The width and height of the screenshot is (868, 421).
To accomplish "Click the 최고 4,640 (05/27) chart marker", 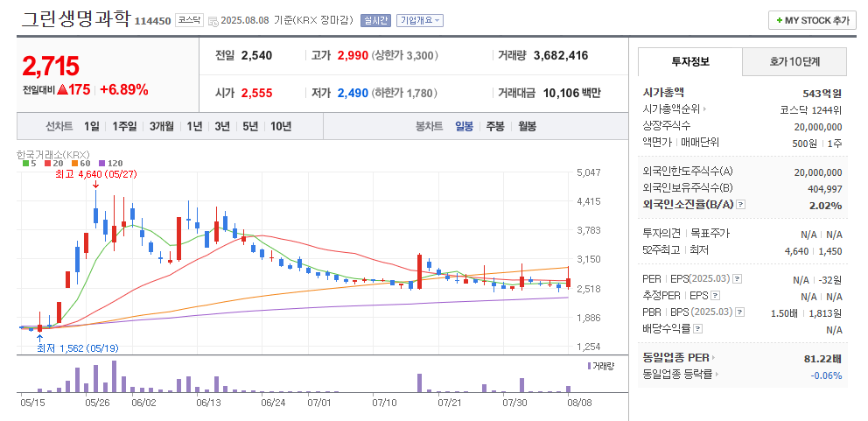I will click(96, 174).
